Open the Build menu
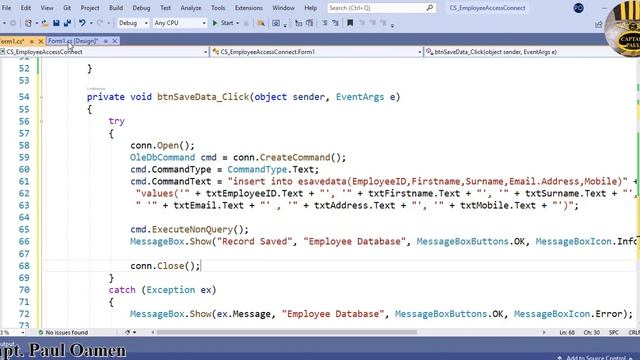The image size is (640, 360). [x=116, y=8]
